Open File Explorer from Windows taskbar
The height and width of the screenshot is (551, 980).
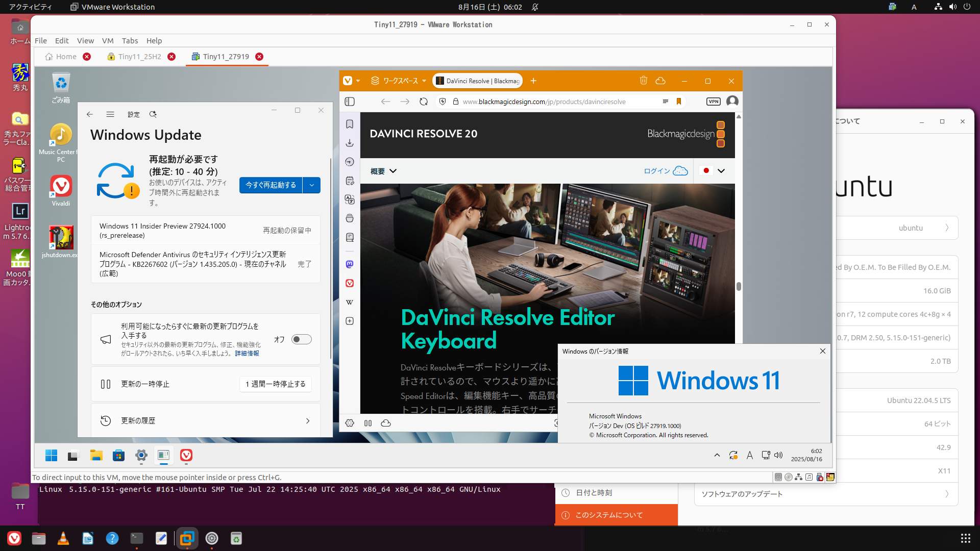tap(96, 455)
